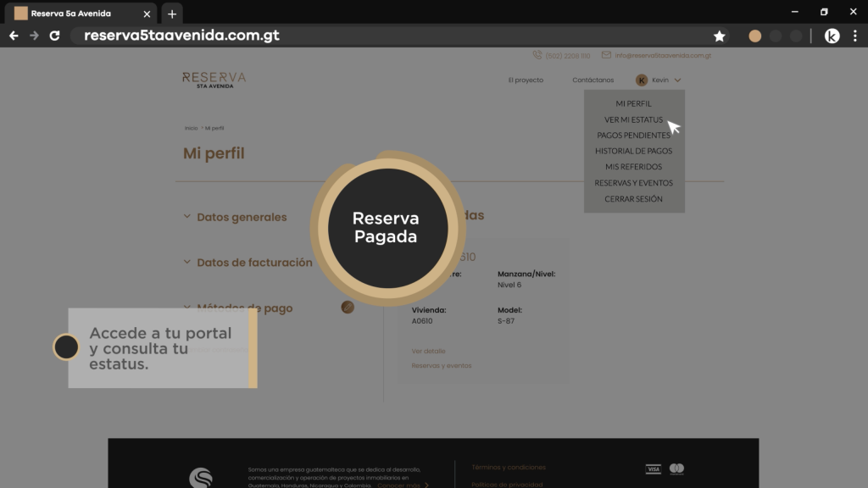Bookmark page with the star icon
Viewport: 868px width, 488px height.
(x=719, y=36)
